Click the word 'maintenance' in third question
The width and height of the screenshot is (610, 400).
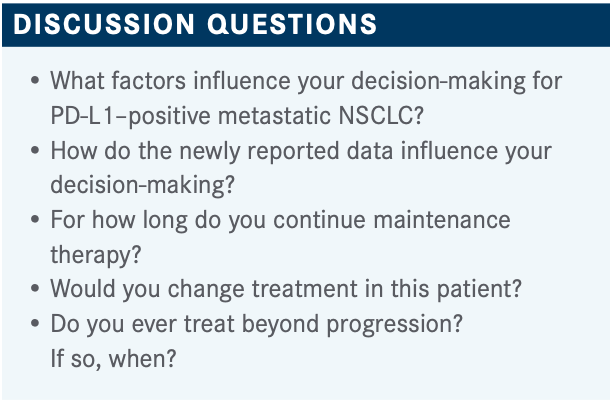tap(442, 220)
